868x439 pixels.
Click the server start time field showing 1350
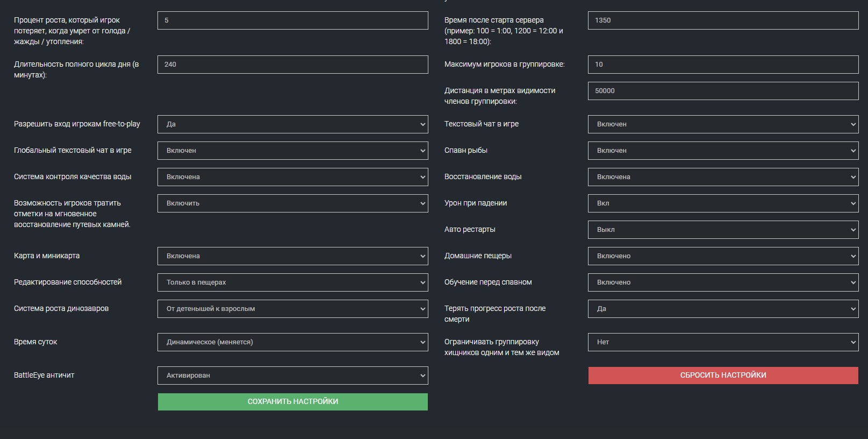(723, 20)
